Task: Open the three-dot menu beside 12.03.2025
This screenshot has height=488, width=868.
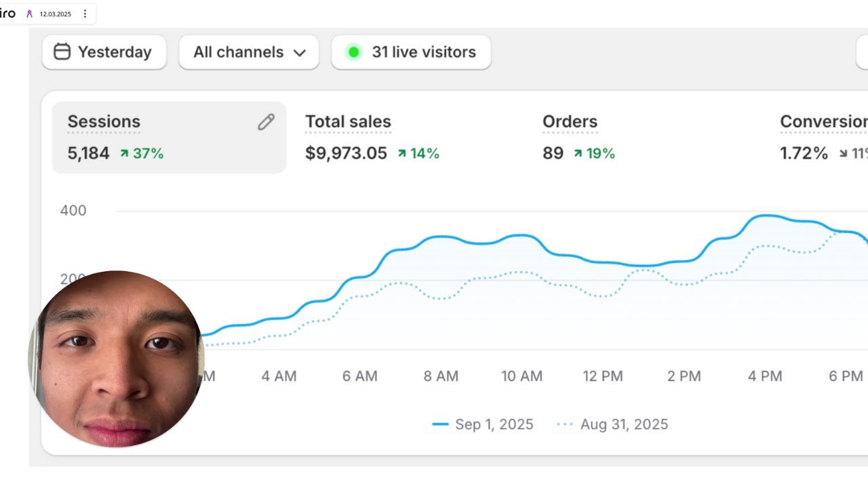Action: [85, 14]
